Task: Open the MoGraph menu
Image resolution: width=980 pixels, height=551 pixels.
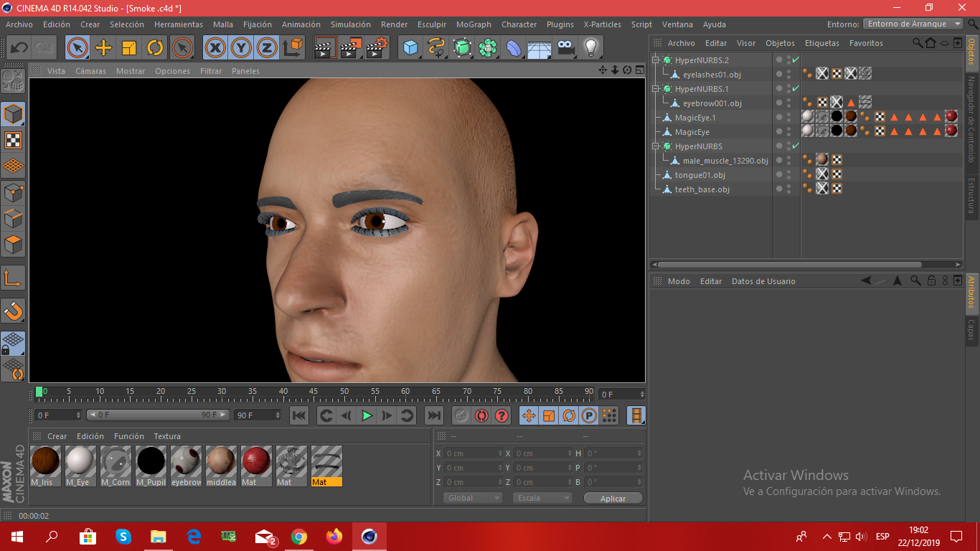Action: [x=474, y=24]
